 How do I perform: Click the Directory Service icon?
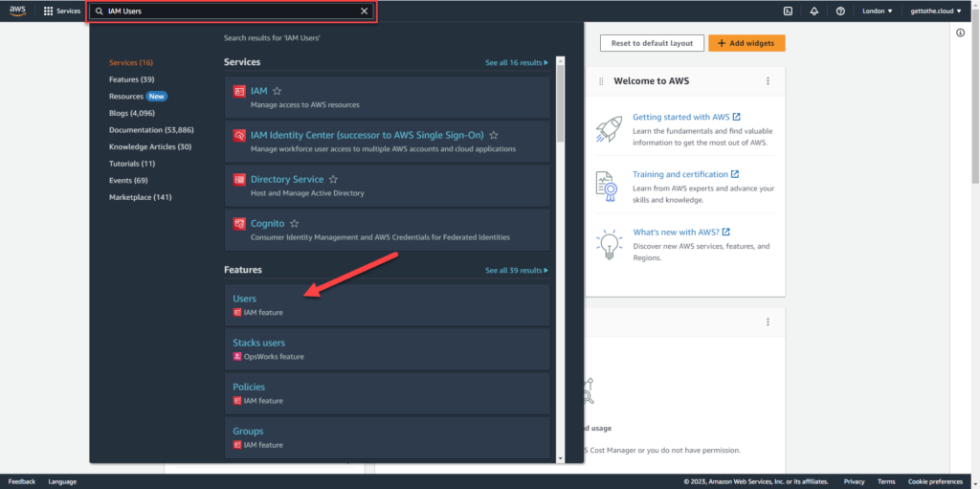[x=238, y=180]
